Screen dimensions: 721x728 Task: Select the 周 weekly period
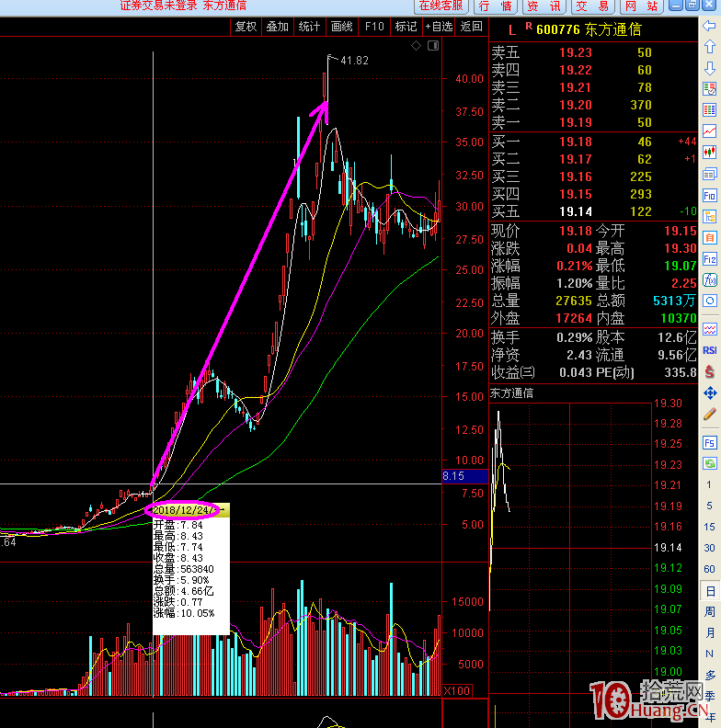(710, 611)
